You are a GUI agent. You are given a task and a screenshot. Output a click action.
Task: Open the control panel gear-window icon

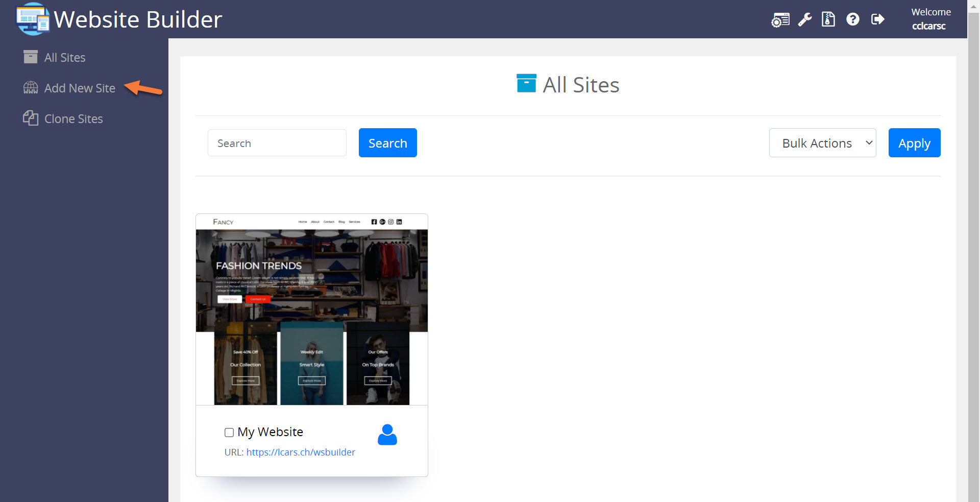pyautogui.click(x=780, y=20)
